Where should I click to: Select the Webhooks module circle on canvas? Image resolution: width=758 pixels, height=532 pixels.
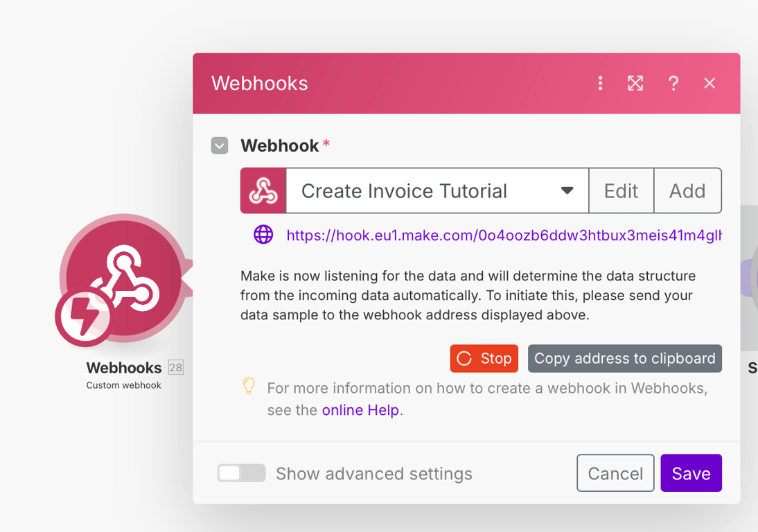[x=124, y=278]
